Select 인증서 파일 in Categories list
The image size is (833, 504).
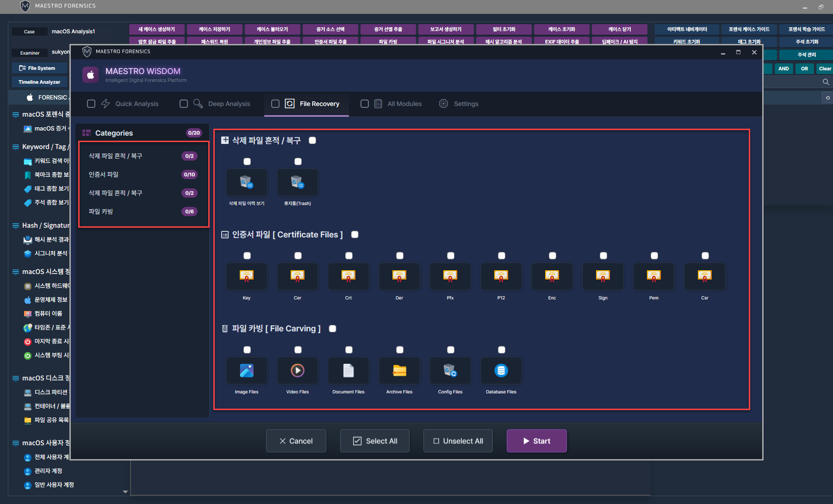[104, 174]
